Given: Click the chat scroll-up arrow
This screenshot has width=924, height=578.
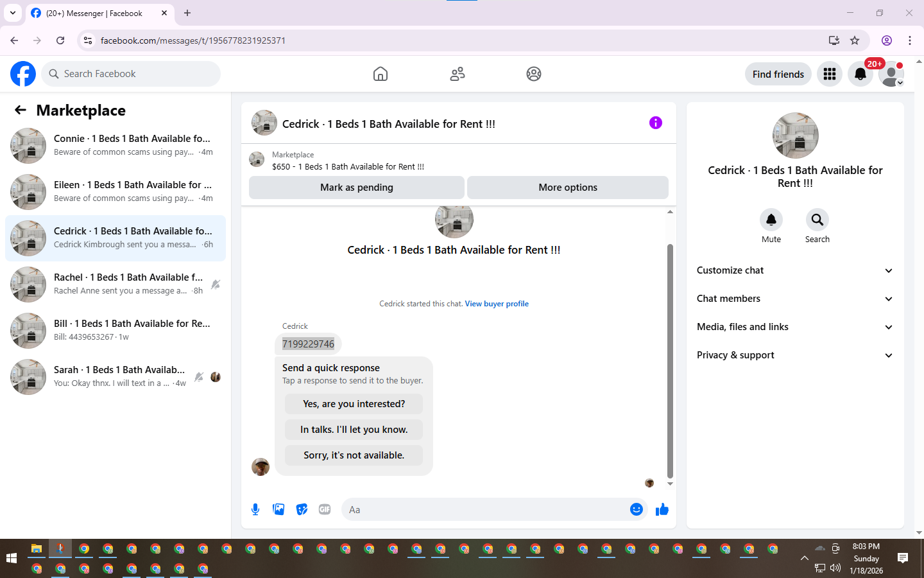Looking at the screenshot, I should click(670, 211).
